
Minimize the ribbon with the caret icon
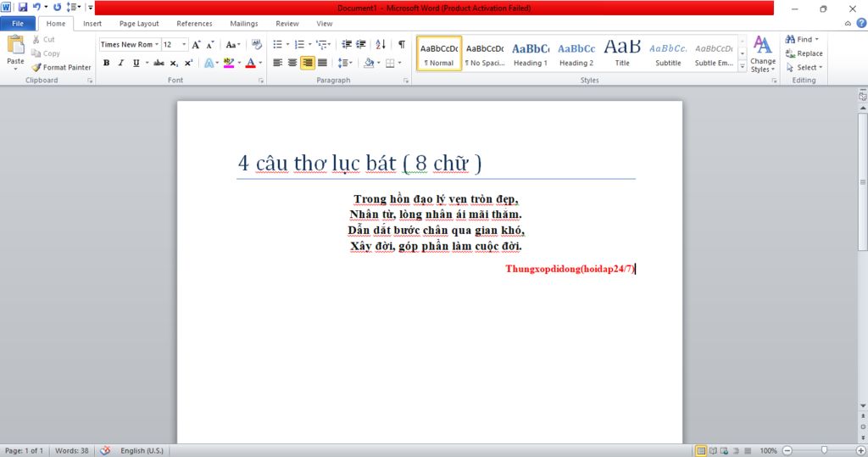click(x=848, y=23)
